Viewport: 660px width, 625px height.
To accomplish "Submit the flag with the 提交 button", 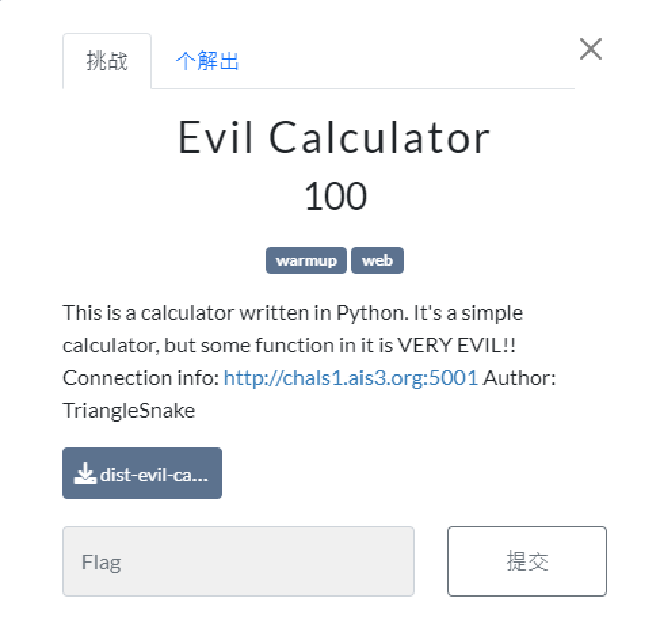I will pos(527,561).
